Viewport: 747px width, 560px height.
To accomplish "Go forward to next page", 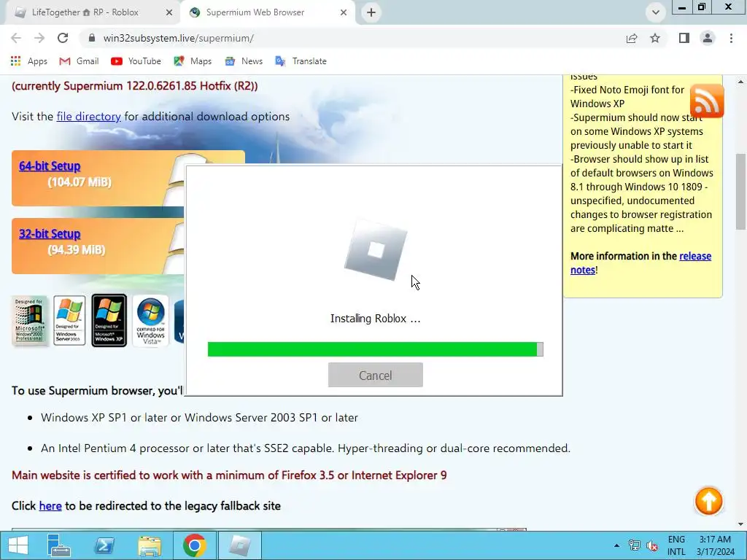I will click(x=39, y=38).
